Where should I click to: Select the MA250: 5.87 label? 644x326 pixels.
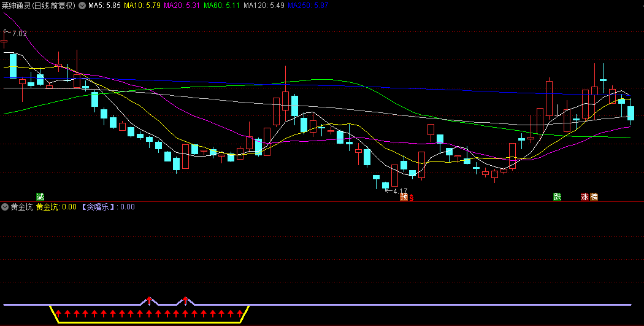click(308, 6)
